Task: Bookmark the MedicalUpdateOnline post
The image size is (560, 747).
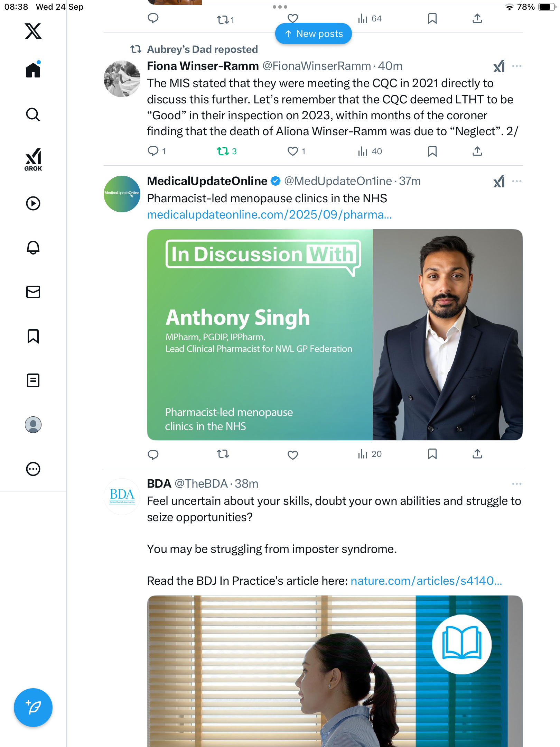Action: tap(432, 454)
